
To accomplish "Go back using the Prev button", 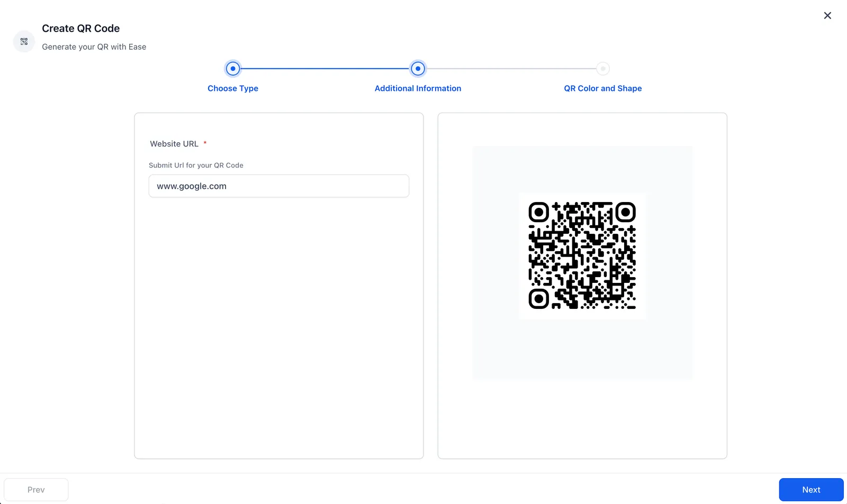I will (x=36, y=490).
